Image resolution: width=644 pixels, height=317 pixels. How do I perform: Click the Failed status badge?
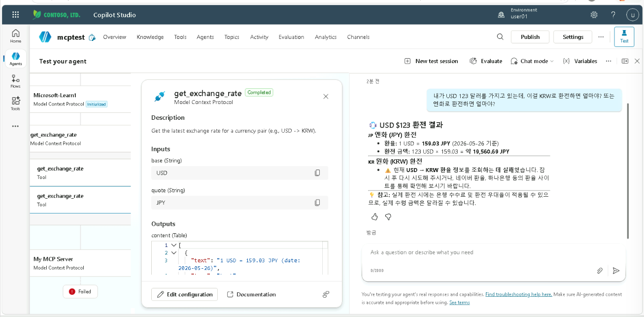pyautogui.click(x=80, y=291)
